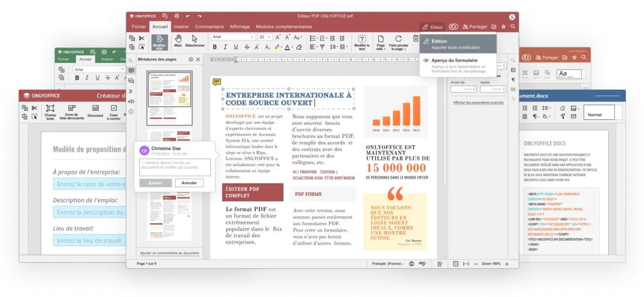The height and width of the screenshot is (297, 644).
Task: Click the yellow highlight color button
Action: coord(278,47)
